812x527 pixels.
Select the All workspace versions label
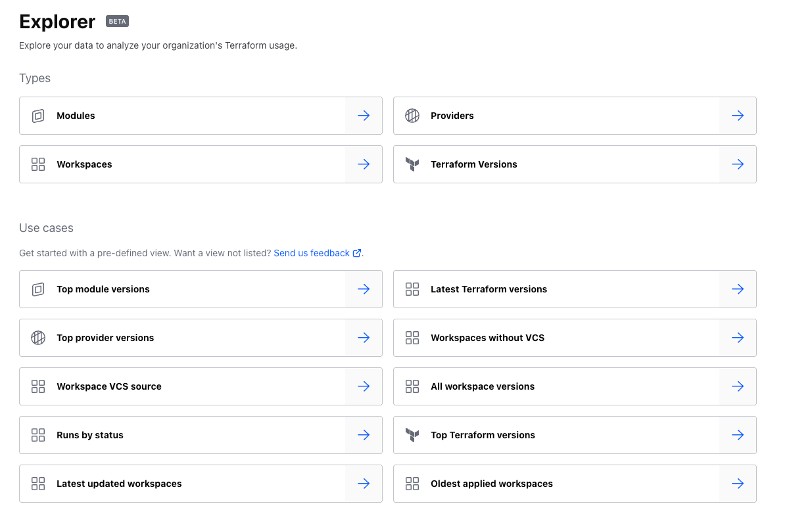tap(483, 386)
